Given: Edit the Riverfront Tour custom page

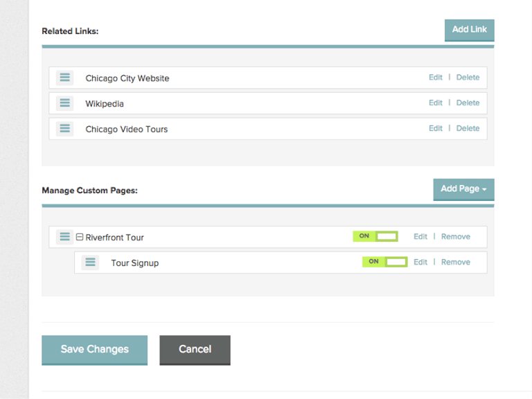Looking at the screenshot, I should click(420, 236).
